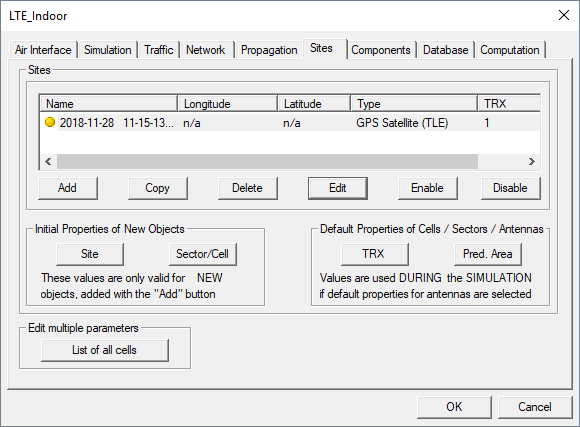The width and height of the screenshot is (580, 427).
Task: Select the Computation tab
Action: (510, 50)
